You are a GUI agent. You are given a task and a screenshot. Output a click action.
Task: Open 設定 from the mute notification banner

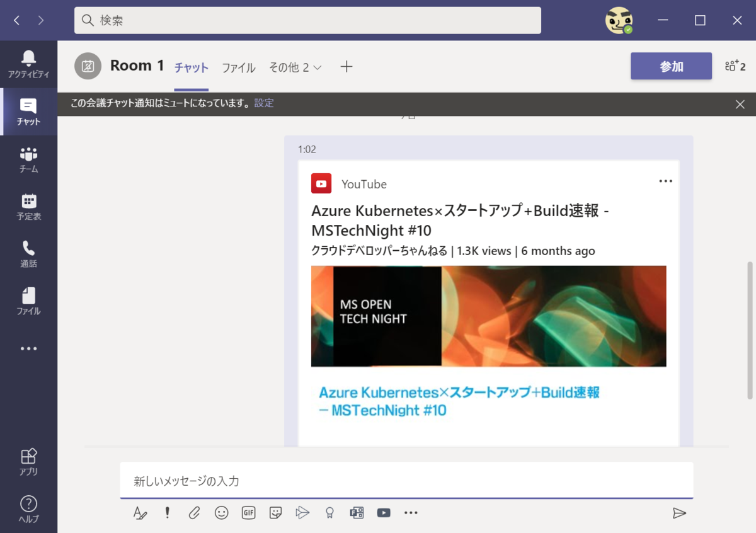point(263,103)
